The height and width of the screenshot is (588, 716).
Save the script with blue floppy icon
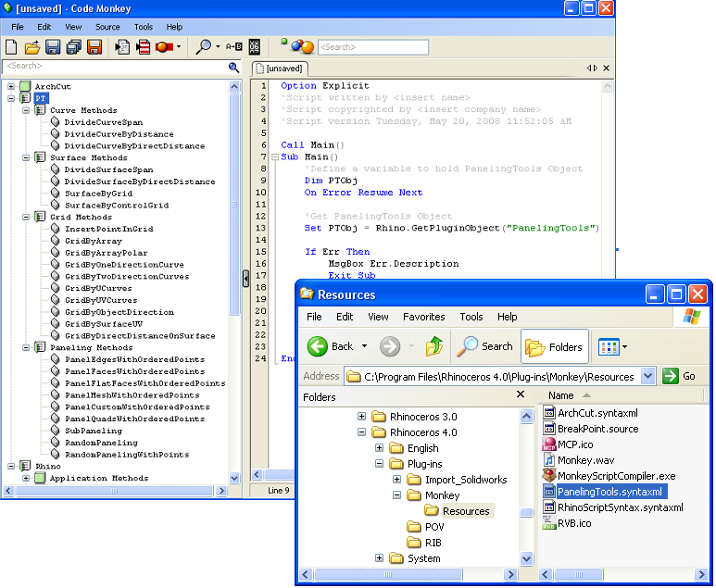point(53,47)
